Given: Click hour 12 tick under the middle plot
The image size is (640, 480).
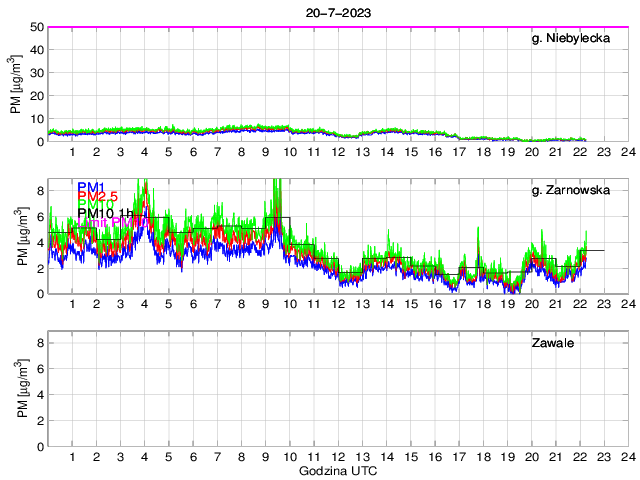Looking at the screenshot, I should [338, 304].
